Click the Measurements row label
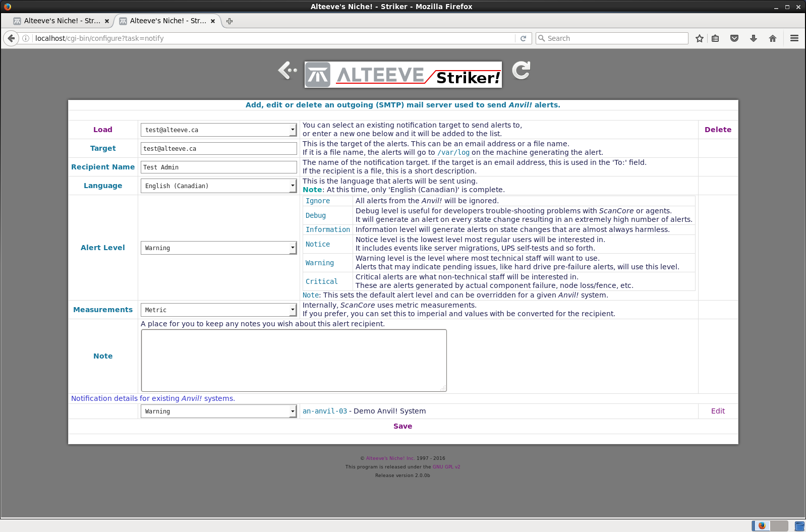Viewport: 806px width, 532px height. tap(103, 310)
